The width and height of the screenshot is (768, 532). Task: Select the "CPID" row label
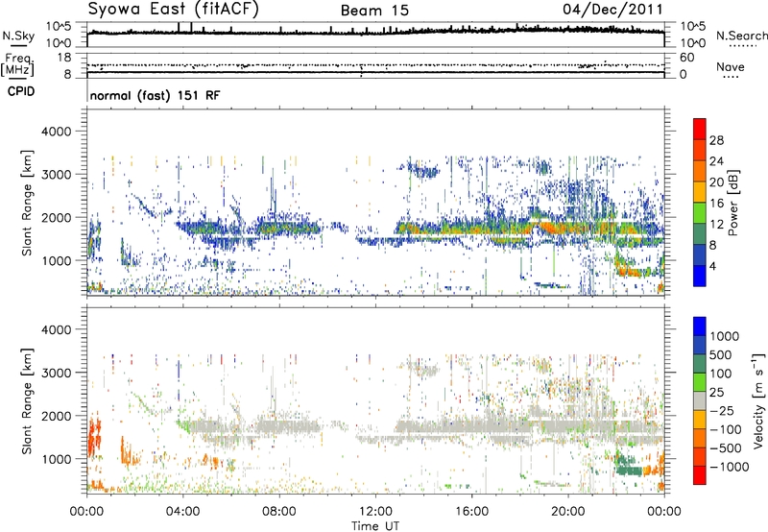(x=21, y=91)
